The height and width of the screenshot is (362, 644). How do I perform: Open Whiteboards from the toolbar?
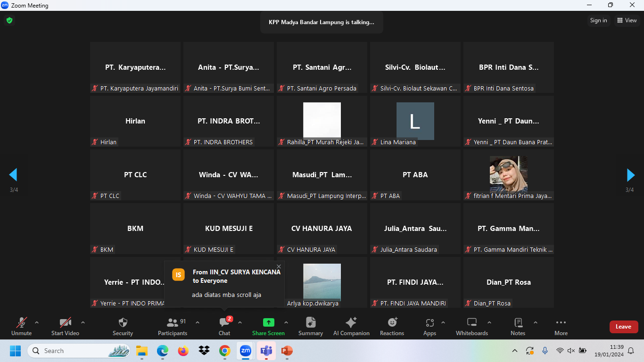pos(472,327)
